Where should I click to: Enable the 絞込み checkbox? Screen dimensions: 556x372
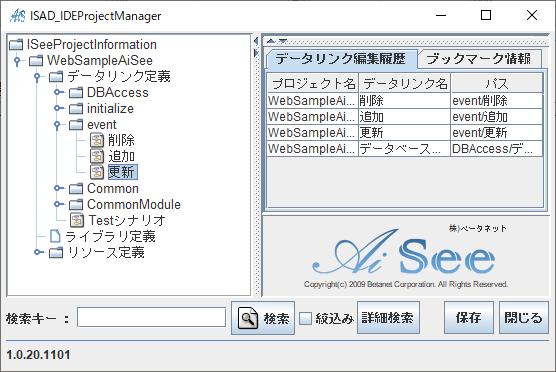point(305,318)
